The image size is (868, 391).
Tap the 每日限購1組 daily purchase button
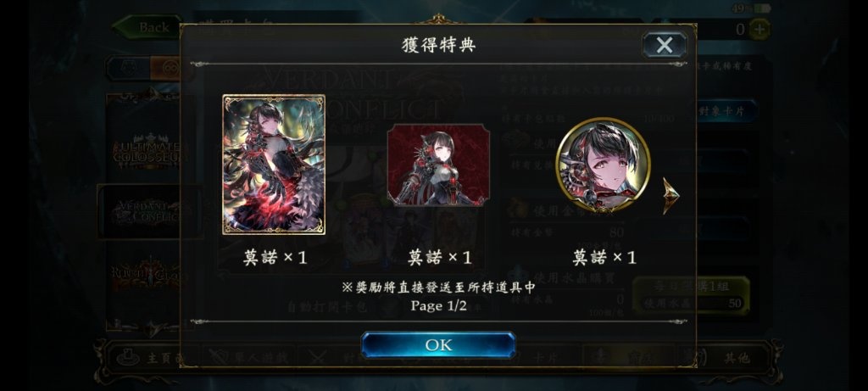coord(690,296)
